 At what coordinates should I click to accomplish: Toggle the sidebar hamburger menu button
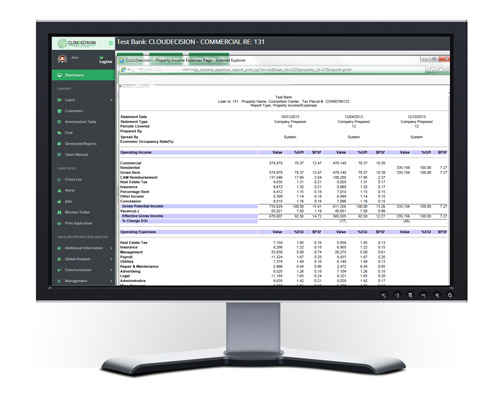(x=111, y=43)
